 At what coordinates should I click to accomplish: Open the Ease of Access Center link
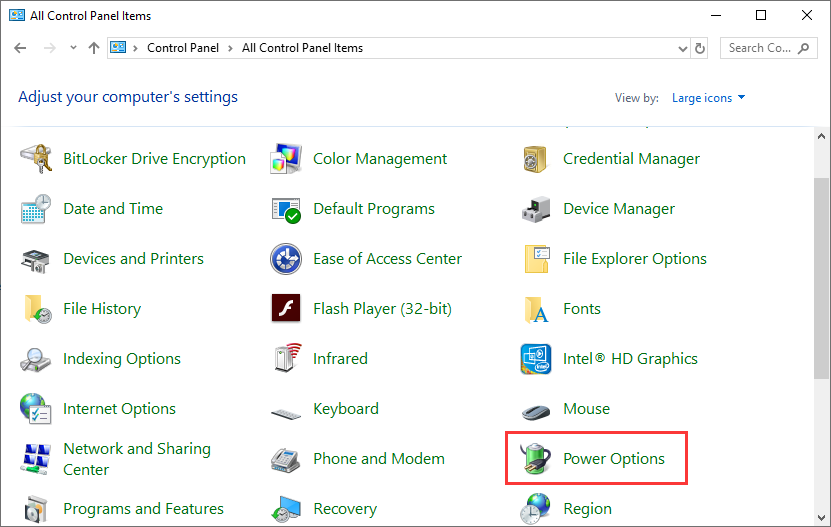point(387,259)
